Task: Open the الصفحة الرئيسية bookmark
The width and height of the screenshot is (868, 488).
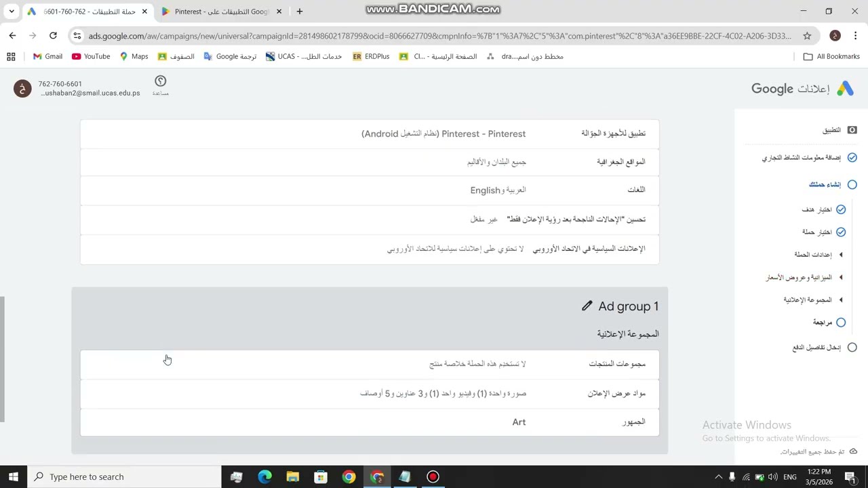Action: click(438, 57)
